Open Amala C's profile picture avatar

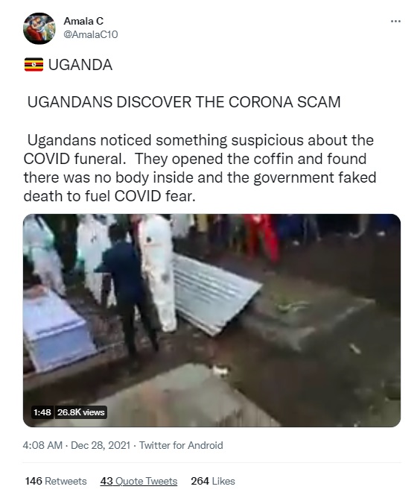(39, 28)
